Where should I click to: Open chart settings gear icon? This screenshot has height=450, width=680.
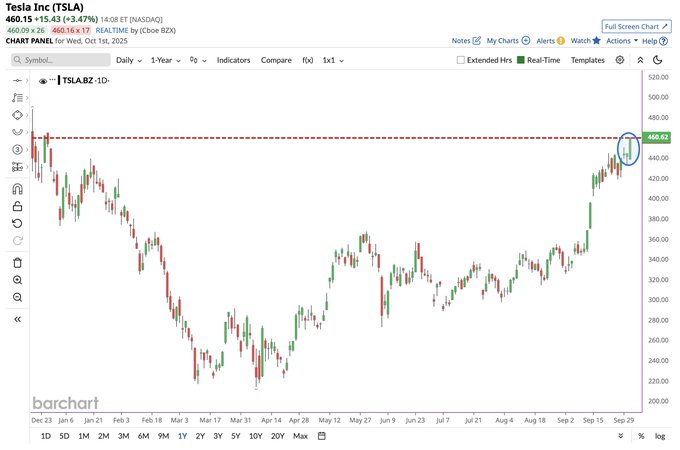pyautogui.click(x=620, y=60)
